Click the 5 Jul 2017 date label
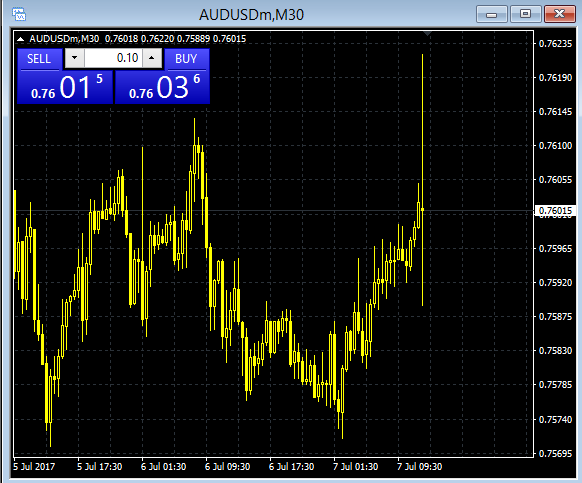This screenshot has width=582, height=483. pyautogui.click(x=34, y=467)
